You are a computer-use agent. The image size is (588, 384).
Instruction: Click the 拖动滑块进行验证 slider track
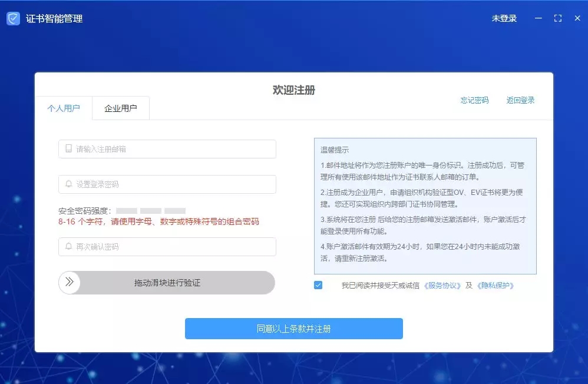(167, 282)
